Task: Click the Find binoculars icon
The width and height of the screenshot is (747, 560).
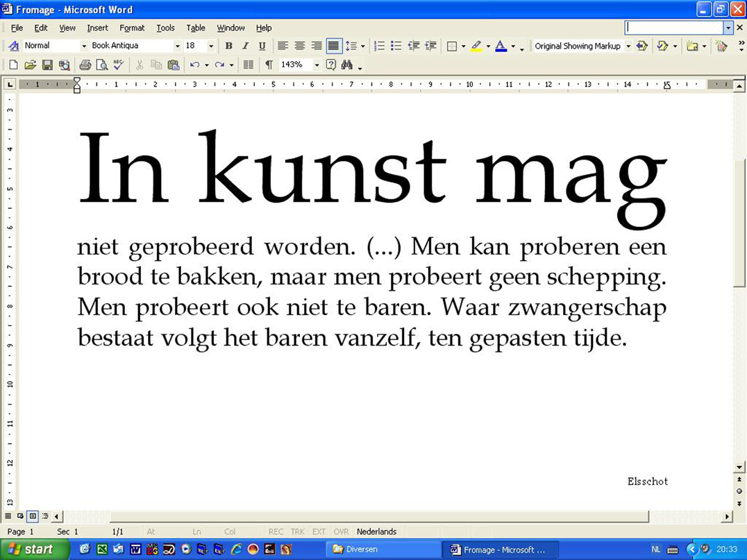Action: click(x=347, y=65)
